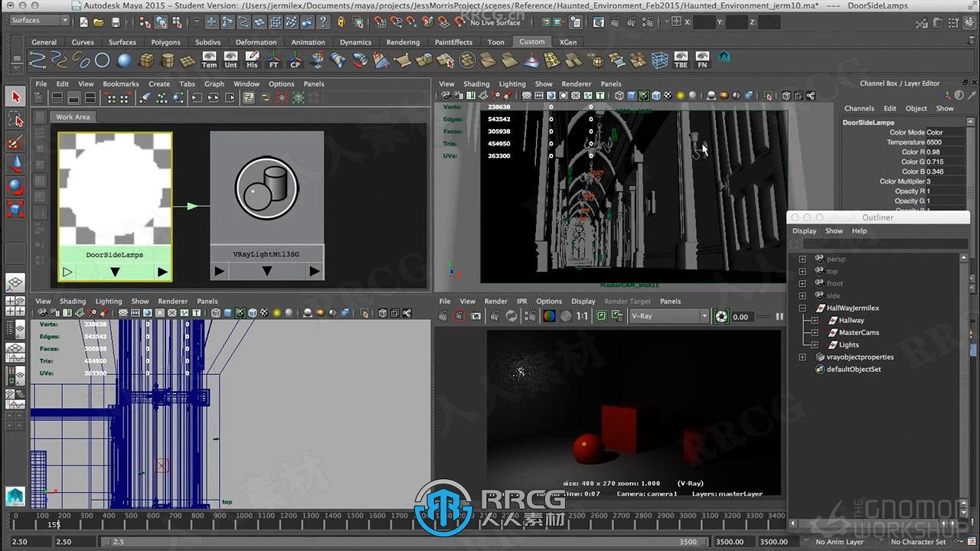The image size is (980, 551).
Task: Toggle display RGB channels in Render View
Action: click(549, 316)
